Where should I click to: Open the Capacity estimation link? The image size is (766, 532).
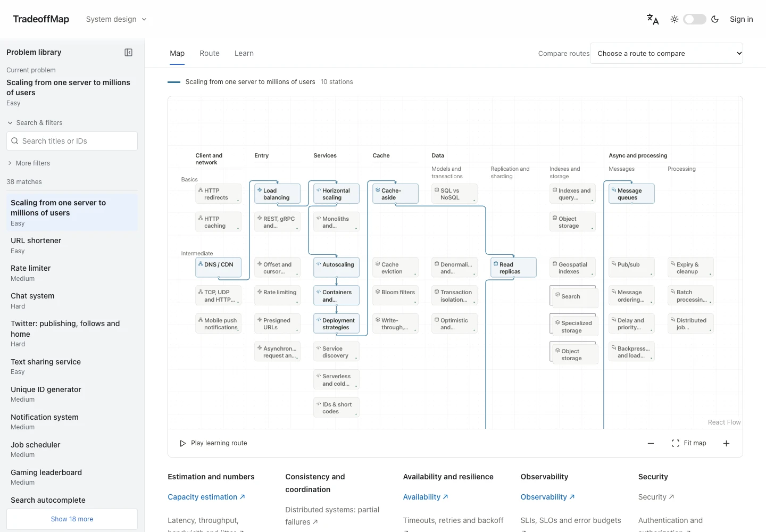(x=206, y=497)
